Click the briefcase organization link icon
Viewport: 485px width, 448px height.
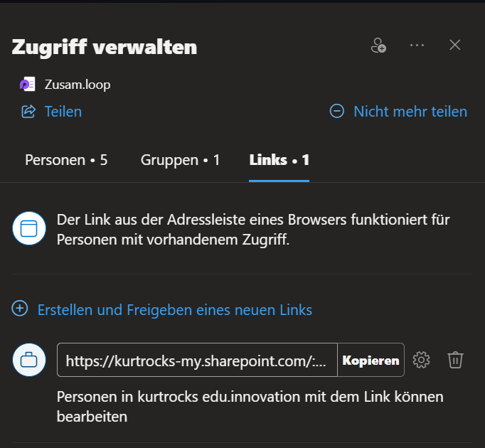point(29,360)
